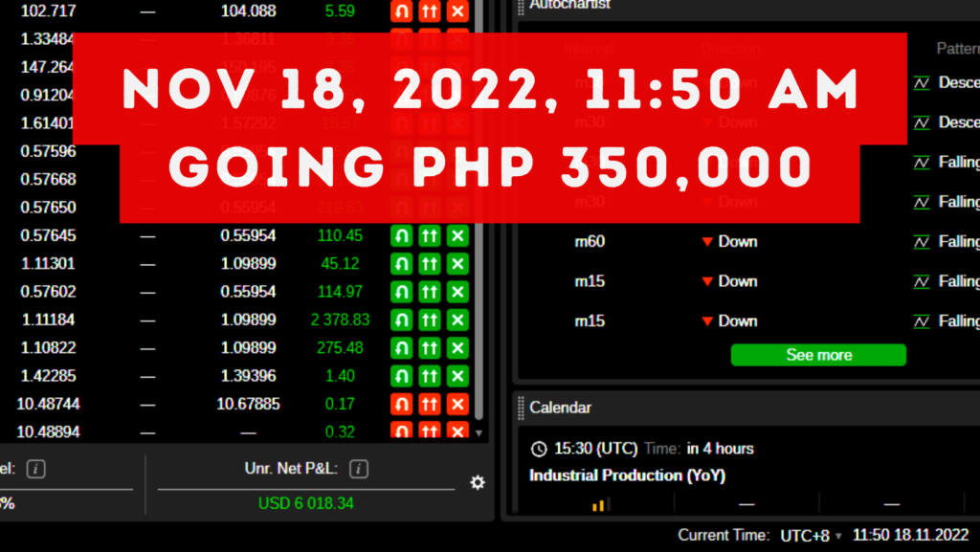Click the 15:30 (UTC) event time

[595, 449]
